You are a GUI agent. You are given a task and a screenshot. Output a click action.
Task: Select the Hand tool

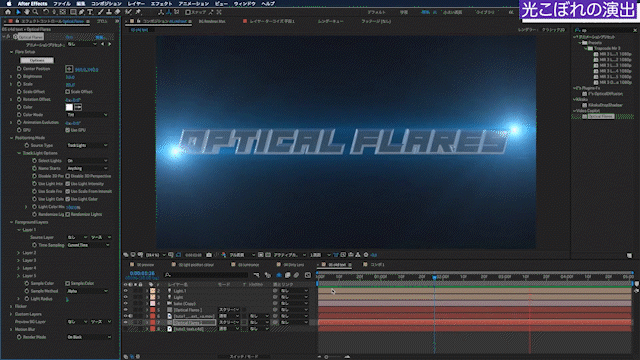point(27,12)
